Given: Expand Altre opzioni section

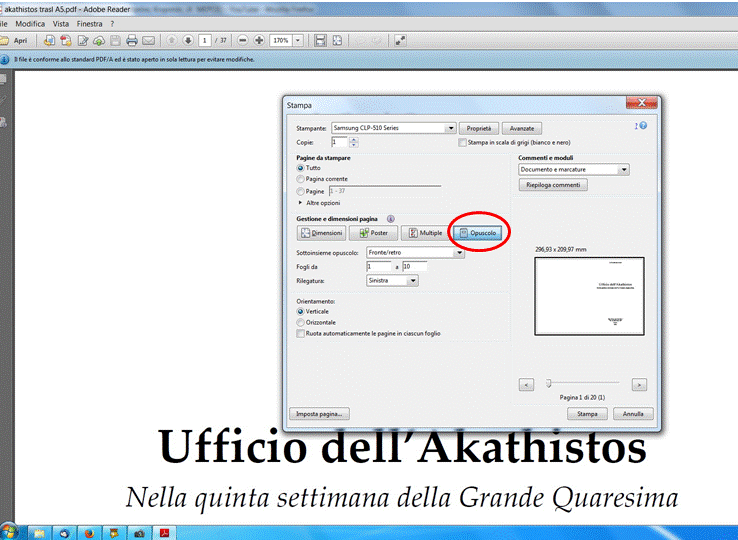Looking at the screenshot, I should 300,203.
